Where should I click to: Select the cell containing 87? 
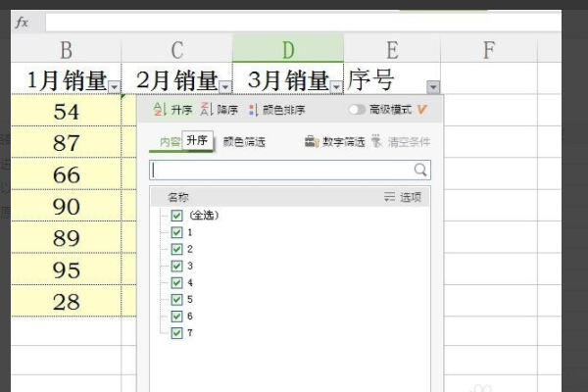coord(66,142)
